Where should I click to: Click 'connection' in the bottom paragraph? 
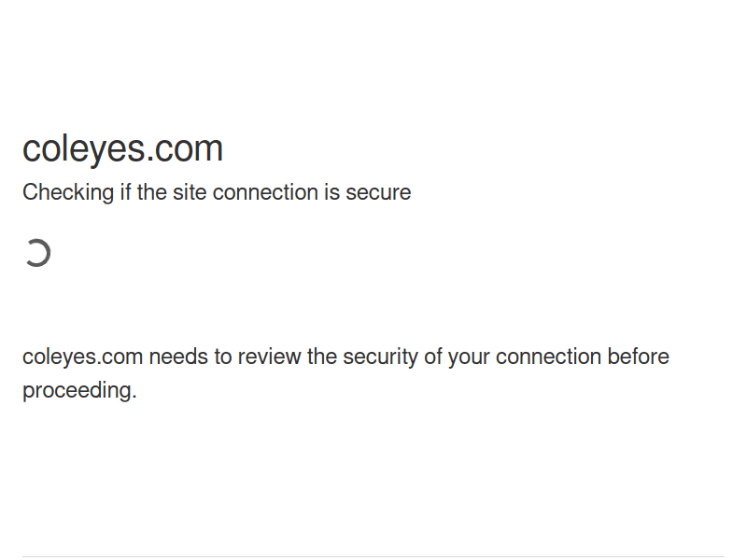click(x=548, y=357)
